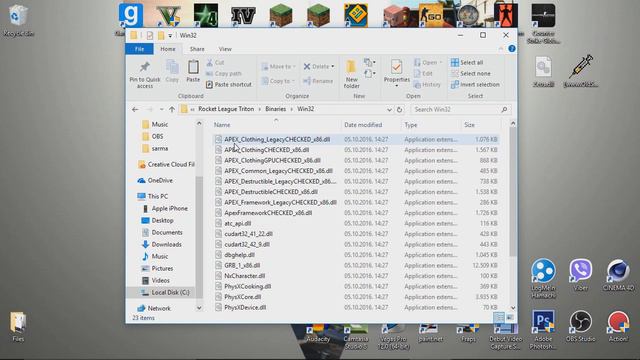This screenshot has height=360, width=640.
Task: Open the Copy to dropdown
Action: (x=278, y=81)
